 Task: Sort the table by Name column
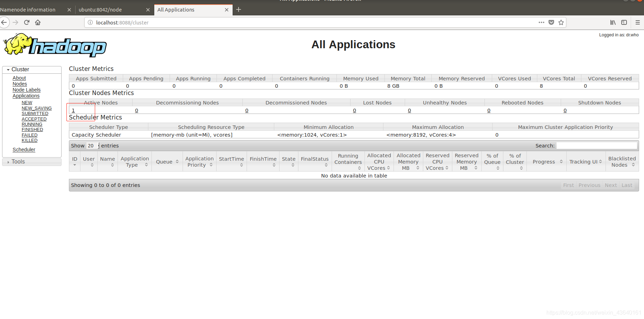107,161
